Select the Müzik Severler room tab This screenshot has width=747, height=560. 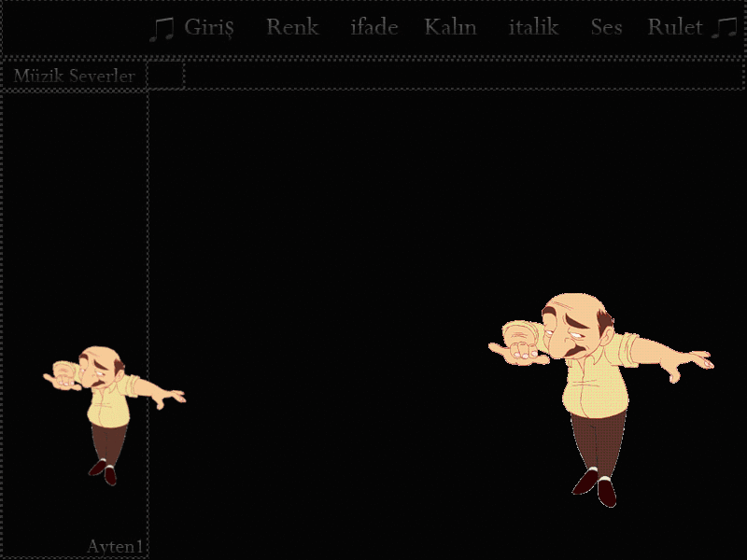pos(74,76)
